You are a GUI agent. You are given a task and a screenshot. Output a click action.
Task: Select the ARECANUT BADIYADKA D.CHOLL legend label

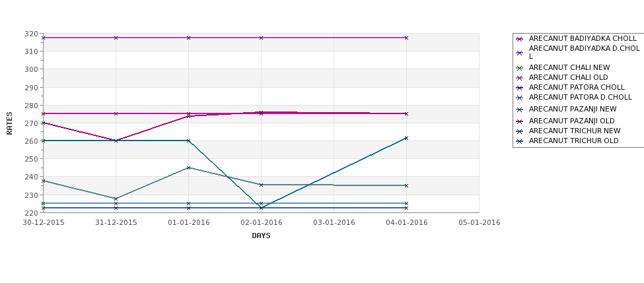(x=585, y=53)
